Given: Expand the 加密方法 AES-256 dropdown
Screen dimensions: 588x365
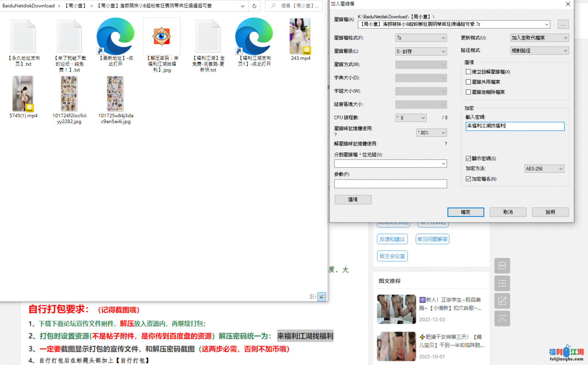Looking at the screenshot, I should click(544, 169).
